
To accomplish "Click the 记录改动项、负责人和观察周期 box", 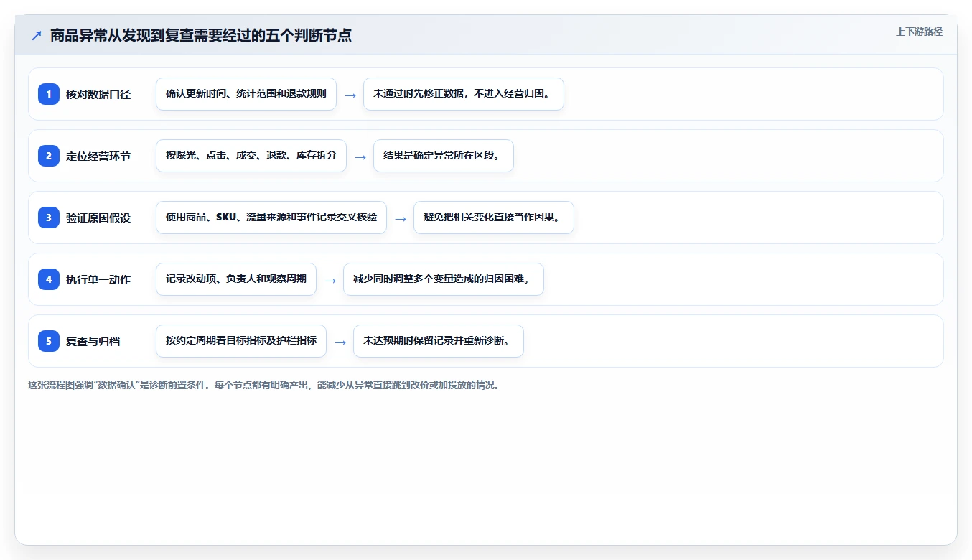I will 236,279.
